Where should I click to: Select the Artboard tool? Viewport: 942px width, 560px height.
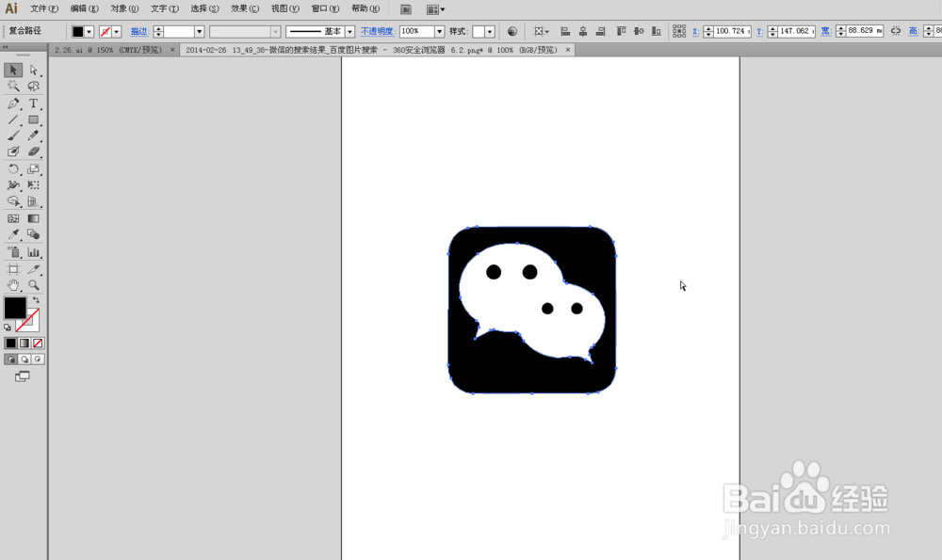[13, 269]
